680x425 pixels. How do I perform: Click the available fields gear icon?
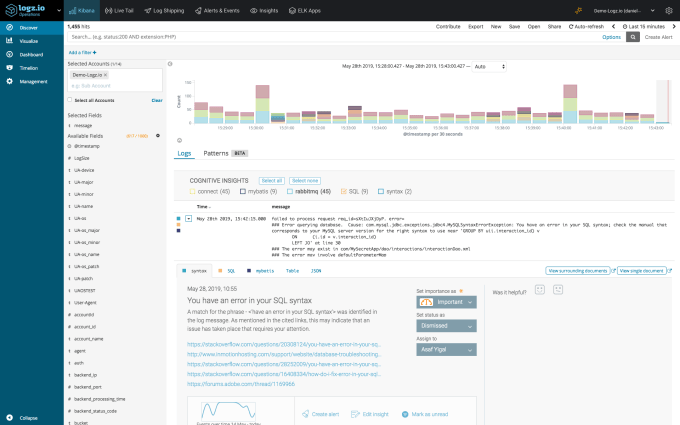click(158, 135)
